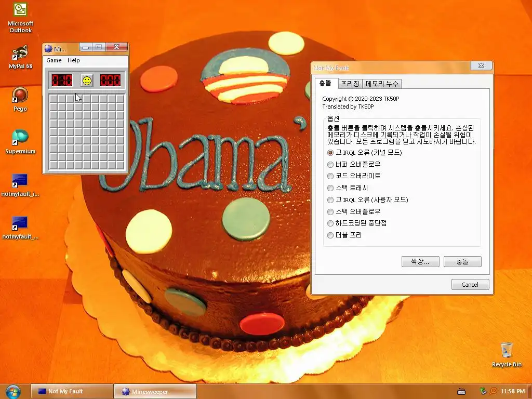Select the MyPal 68 desktop shortcut
The width and height of the screenshot is (532, 399).
pyautogui.click(x=20, y=57)
